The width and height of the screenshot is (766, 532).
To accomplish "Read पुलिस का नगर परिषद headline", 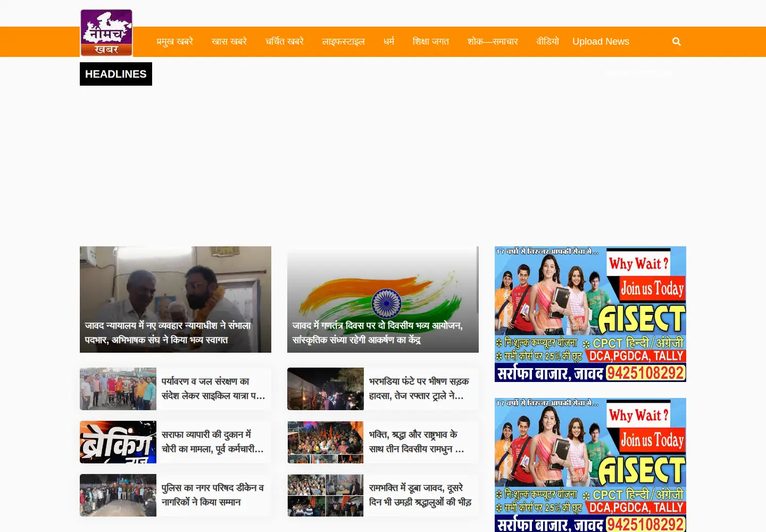I will tap(213, 495).
